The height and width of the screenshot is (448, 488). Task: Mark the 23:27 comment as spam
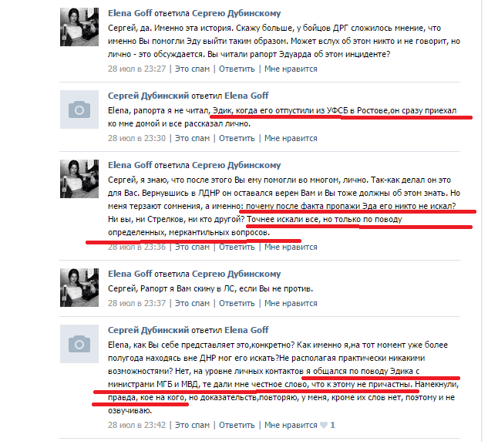pyautogui.click(x=192, y=69)
